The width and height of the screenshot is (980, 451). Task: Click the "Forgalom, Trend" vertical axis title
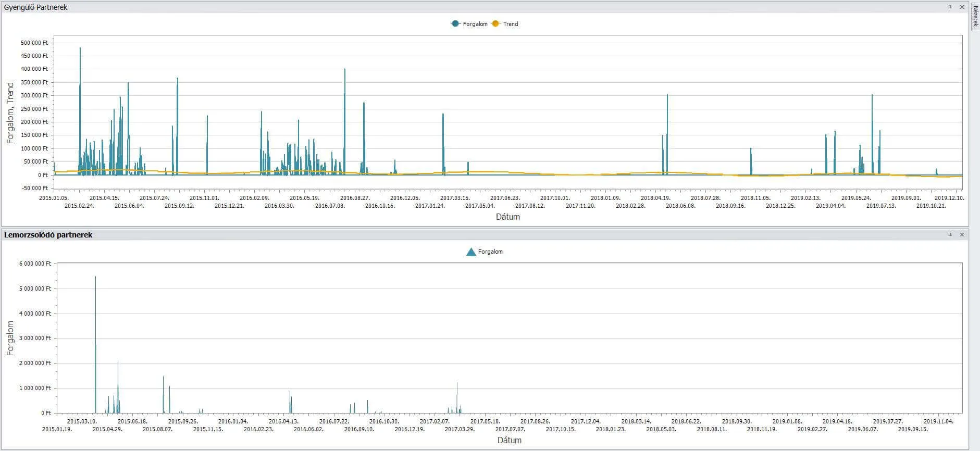(10, 113)
